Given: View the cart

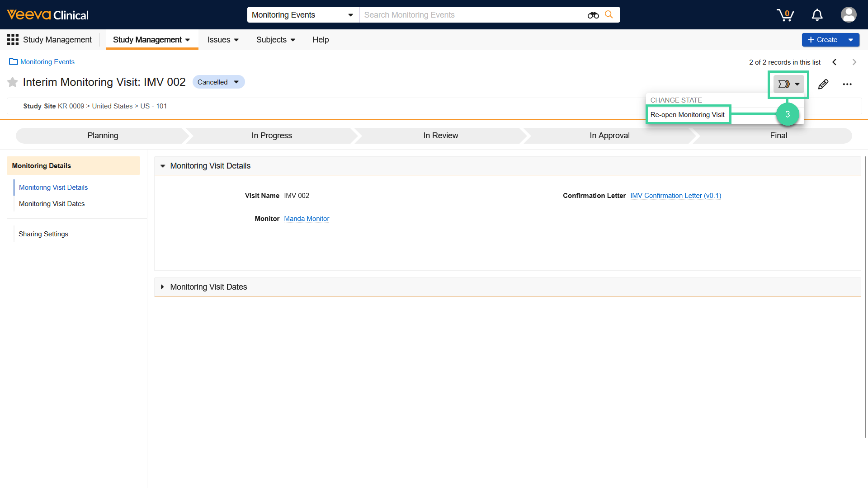Looking at the screenshot, I should [x=785, y=15].
